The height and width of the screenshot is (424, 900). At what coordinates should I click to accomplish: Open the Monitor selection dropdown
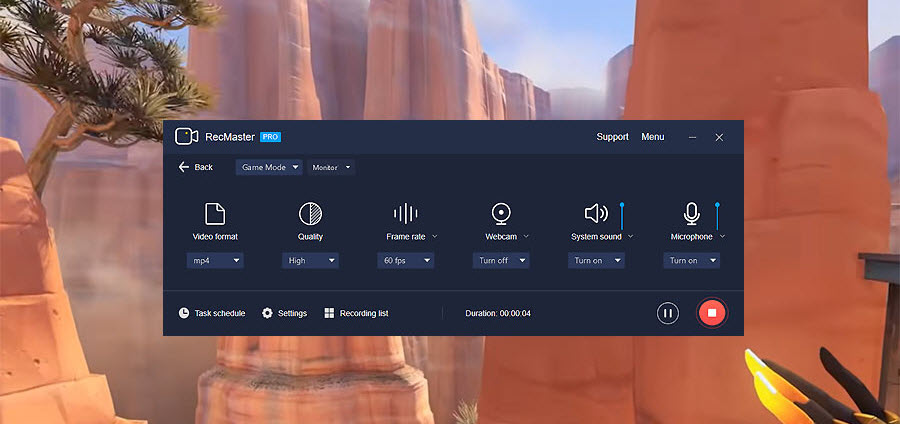(x=331, y=168)
